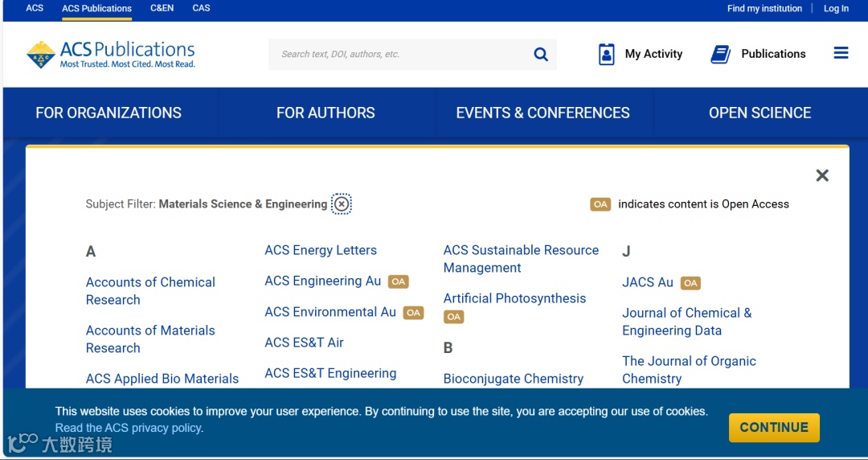
Task: Open the ACS Energy Letters journal link
Action: pyautogui.click(x=321, y=250)
